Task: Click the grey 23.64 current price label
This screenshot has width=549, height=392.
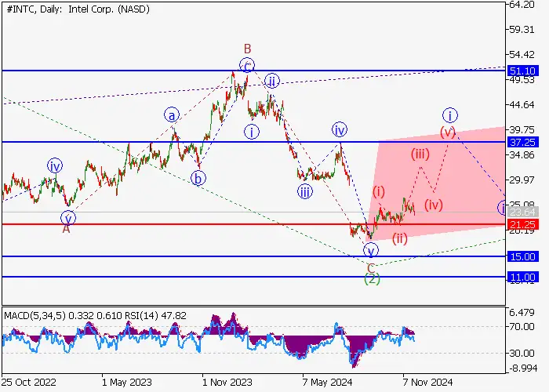Action: pyautogui.click(x=523, y=212)
